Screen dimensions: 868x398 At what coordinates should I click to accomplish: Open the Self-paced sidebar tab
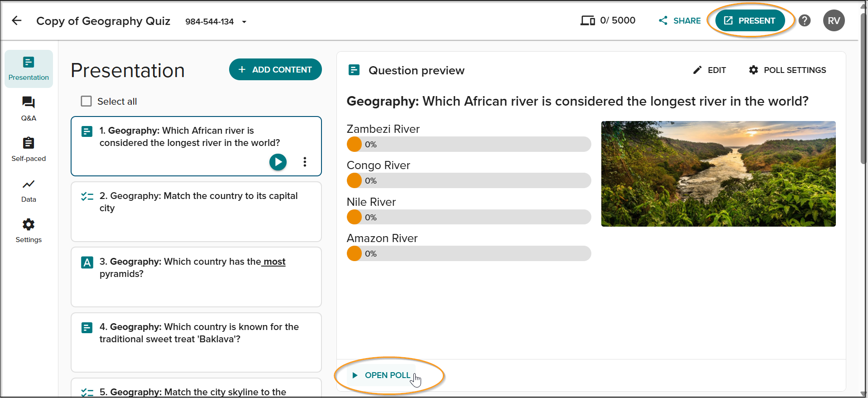pos(29,150)
